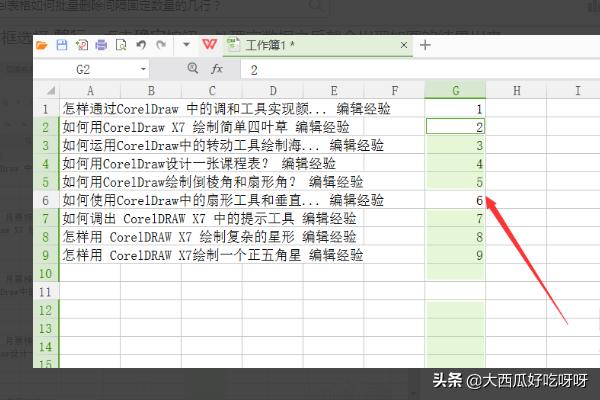Click the formula bar containing 2
Screen dimensions: 600x400
(x=420, y=70)
